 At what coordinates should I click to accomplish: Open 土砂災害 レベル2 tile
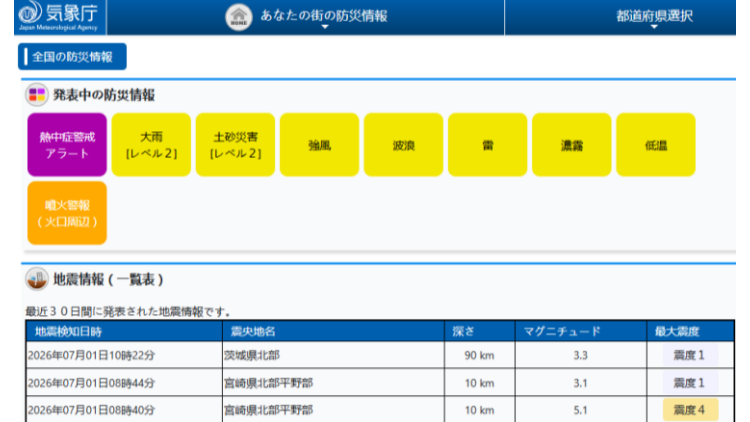click(235, 145)
